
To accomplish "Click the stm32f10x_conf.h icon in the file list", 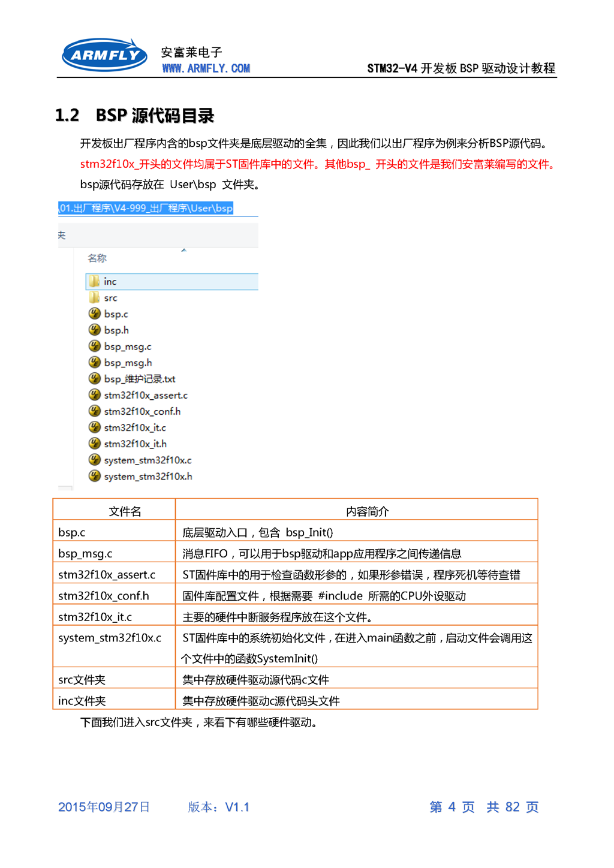I will [94, 411].
